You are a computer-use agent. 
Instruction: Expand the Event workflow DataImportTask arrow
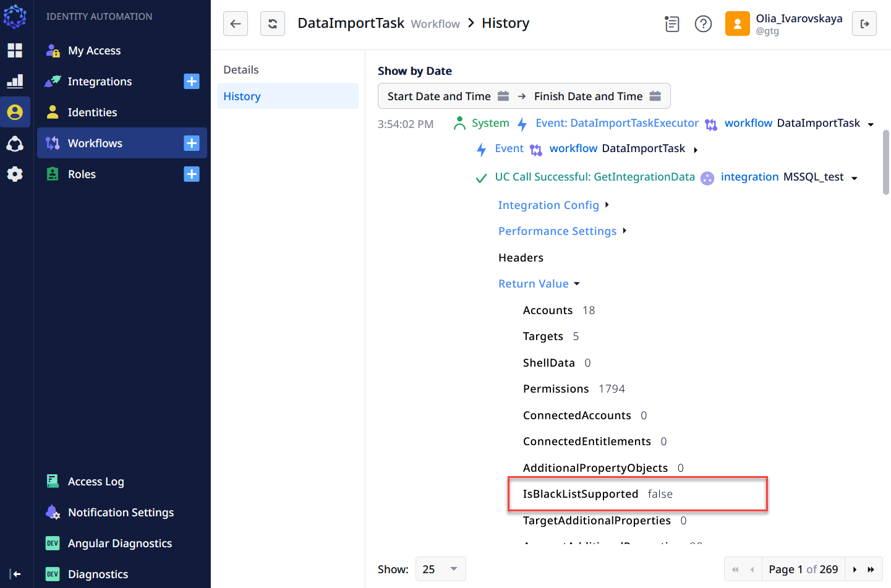[x=696, y=150]
